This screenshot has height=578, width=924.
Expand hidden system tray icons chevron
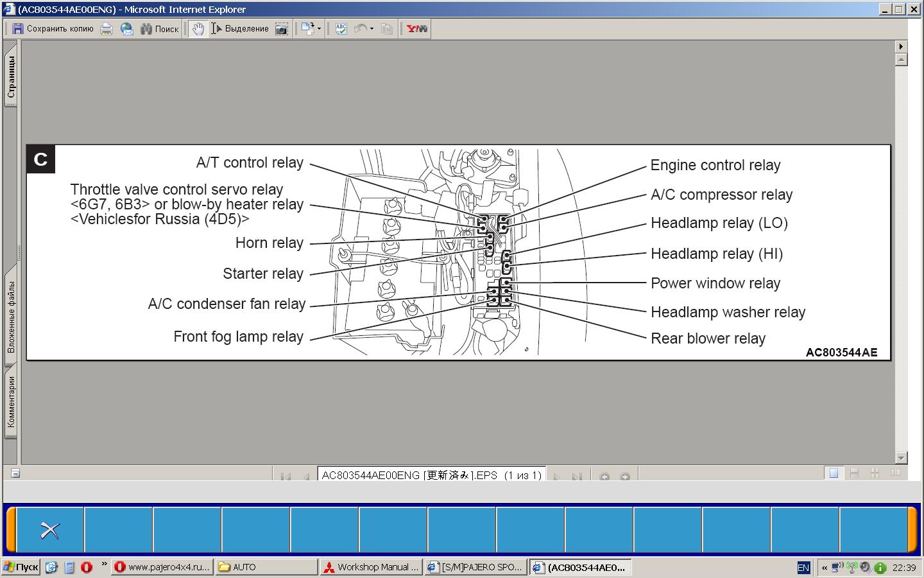pyautogui.click(x=824, y=568)
